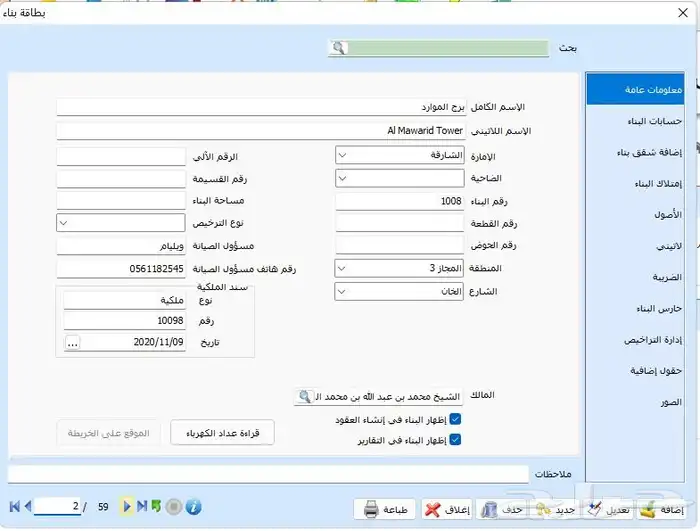Click the جديد new button
Image resolution: width=700 pixels, height=531 pixels.
pos(555,509)
